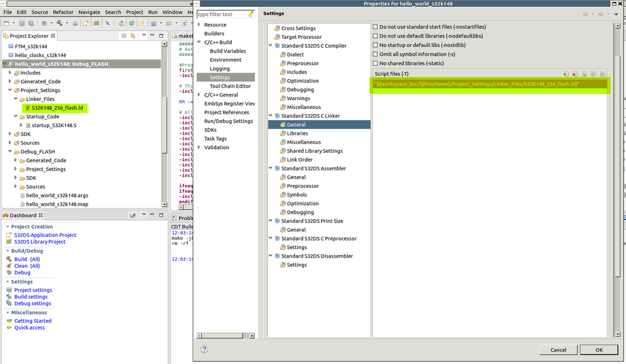Open the Project settings link

click(x=33, y=290)
